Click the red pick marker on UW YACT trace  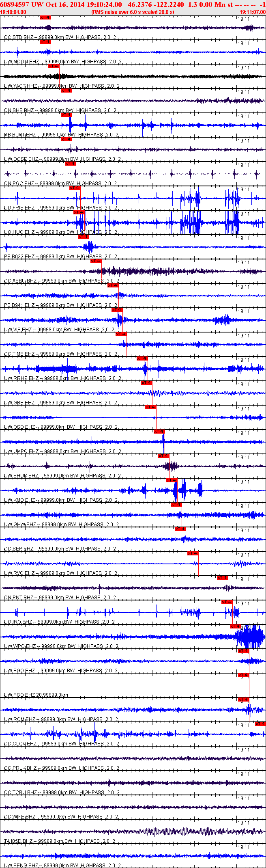(54, 66)
